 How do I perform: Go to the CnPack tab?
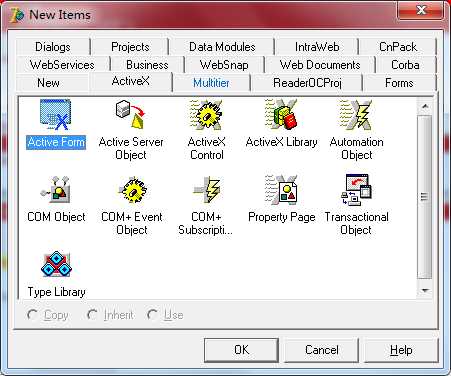(398, 47)
